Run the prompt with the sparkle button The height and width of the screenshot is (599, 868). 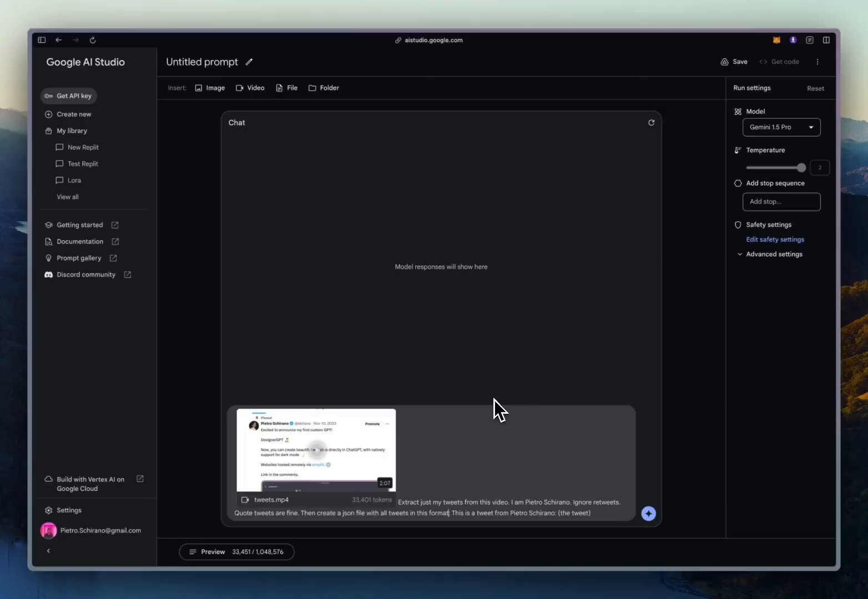click(648, 514)
